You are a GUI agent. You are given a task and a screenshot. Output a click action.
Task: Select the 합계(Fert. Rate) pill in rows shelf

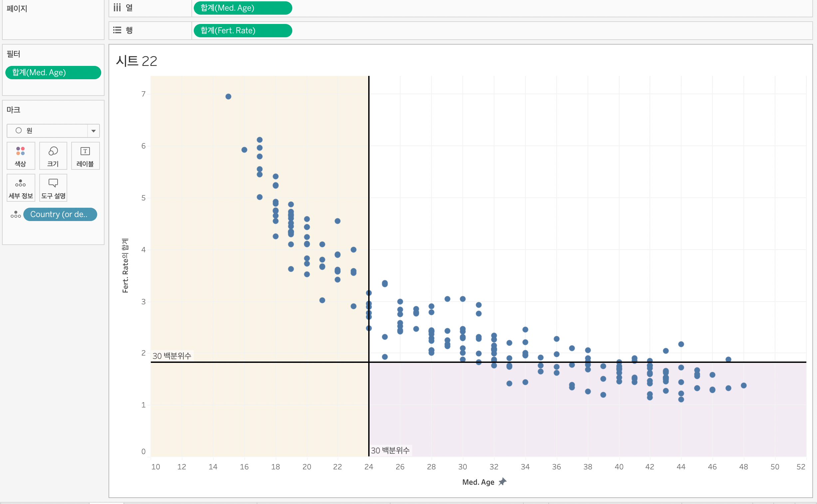[x=242, y=31]
